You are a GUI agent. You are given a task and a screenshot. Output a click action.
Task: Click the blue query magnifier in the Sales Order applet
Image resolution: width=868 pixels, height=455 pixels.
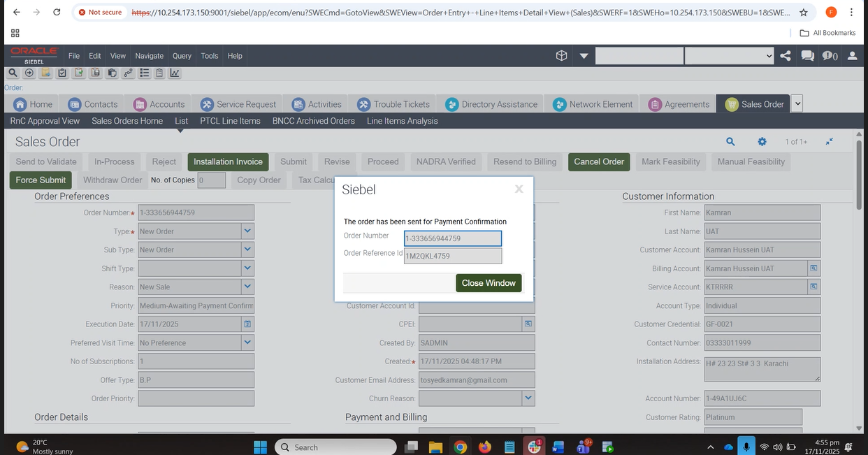point(730,142)
